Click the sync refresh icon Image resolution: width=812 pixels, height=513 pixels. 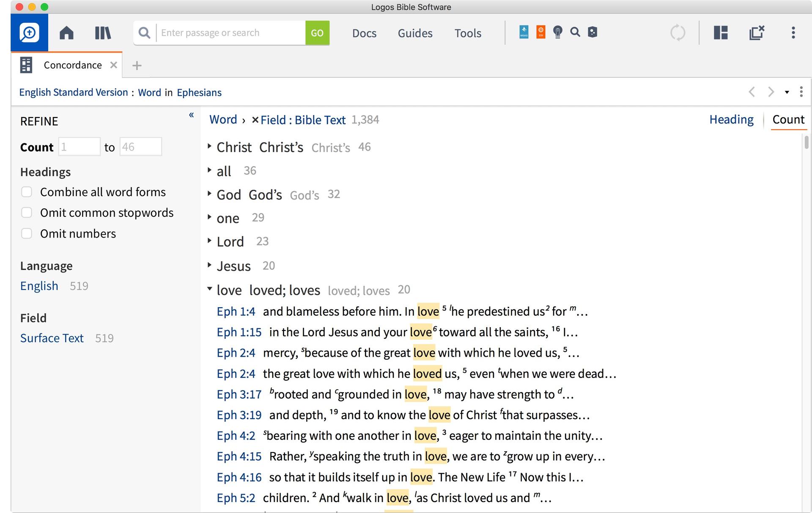tap(678, 33)
